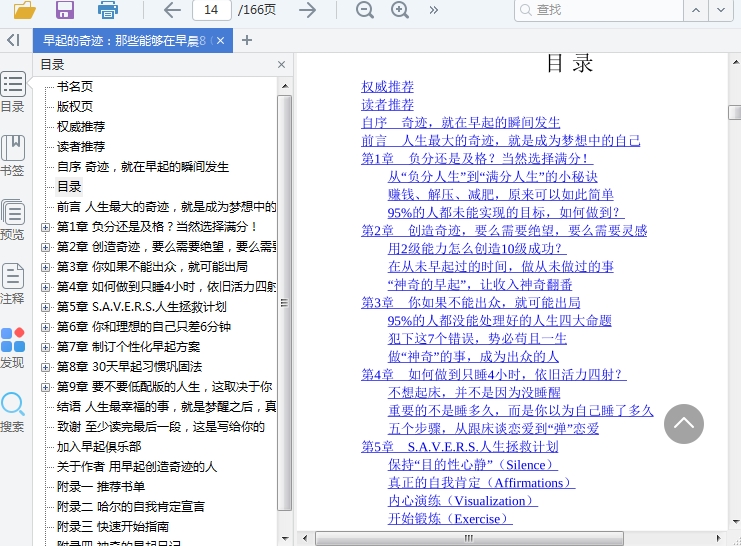Select 目录 entry in the outline tree
Screen dimensions: 741x546
69,187
